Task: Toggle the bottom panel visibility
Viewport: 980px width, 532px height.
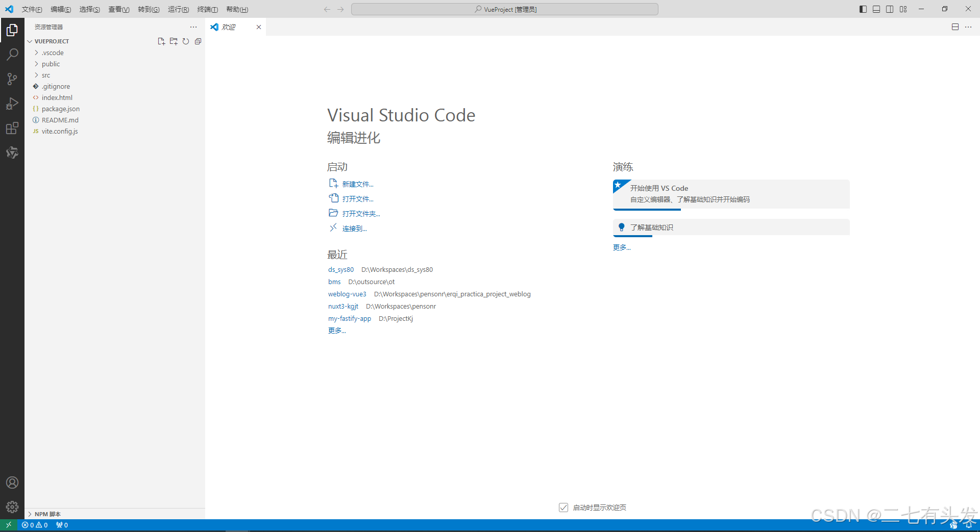Action: click(876, 9)
